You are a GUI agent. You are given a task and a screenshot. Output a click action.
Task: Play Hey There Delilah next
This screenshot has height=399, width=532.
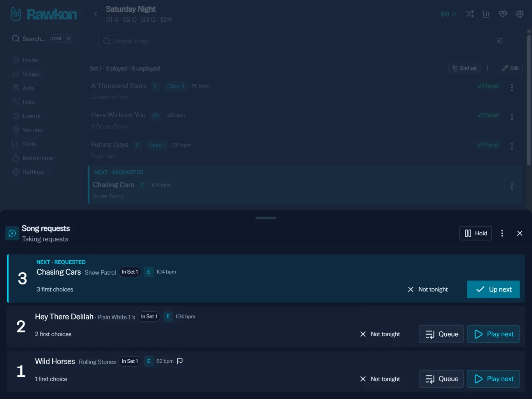493,334
